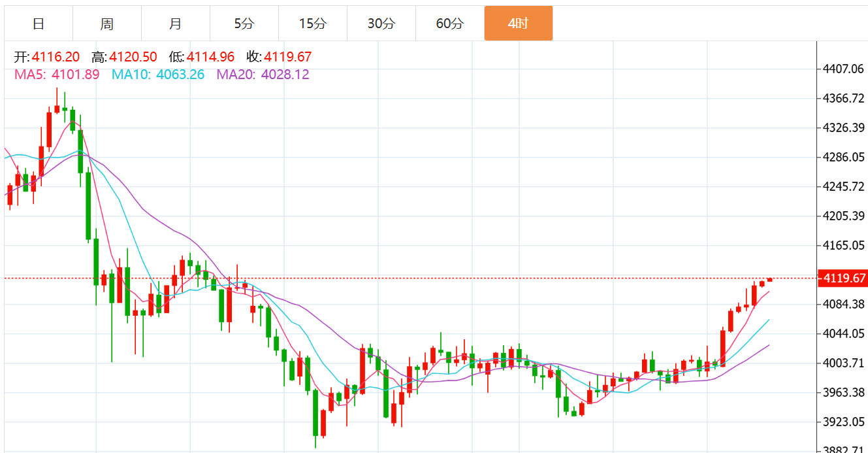Click the 开 open price 4116.20
Image resolution: width=868 pixels, height=453 pixels.
(55, 57)
